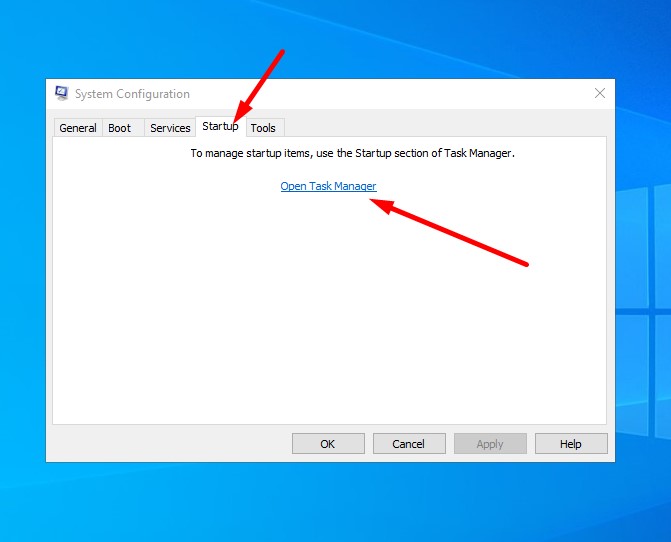Open Task Manager via the link
Screen dimensions: 671x542
[x=328, y=186]
